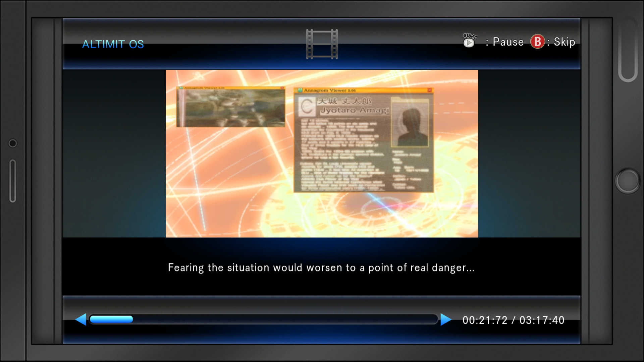Click the Jyotaro Amagi name text
The image size is (644, 362).
pos(354,110)
